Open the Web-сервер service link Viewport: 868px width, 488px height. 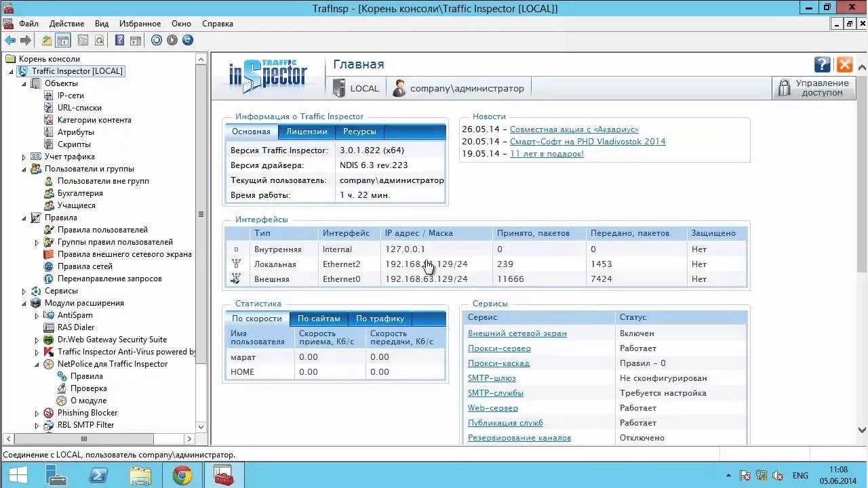pyautogui.click(x=493, y=408)
